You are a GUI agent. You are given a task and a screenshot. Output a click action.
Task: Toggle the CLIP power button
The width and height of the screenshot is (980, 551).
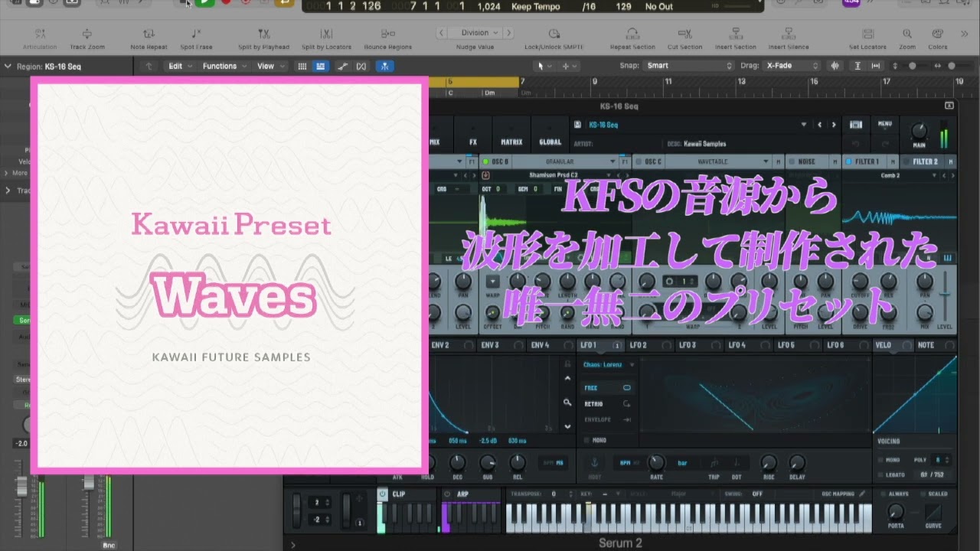(x=383, y=494)
